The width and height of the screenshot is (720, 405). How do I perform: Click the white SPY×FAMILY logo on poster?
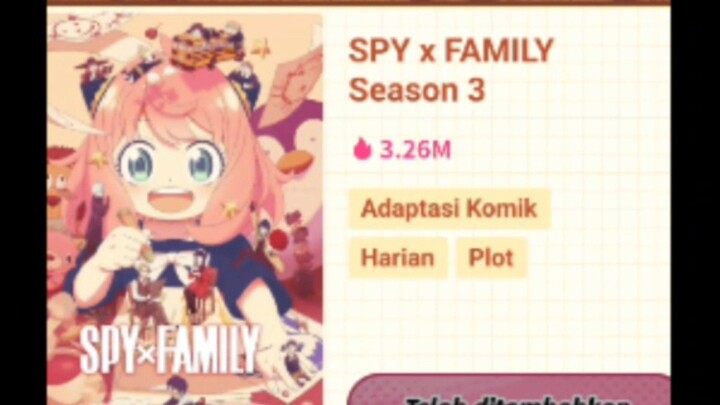click(170, 349)
